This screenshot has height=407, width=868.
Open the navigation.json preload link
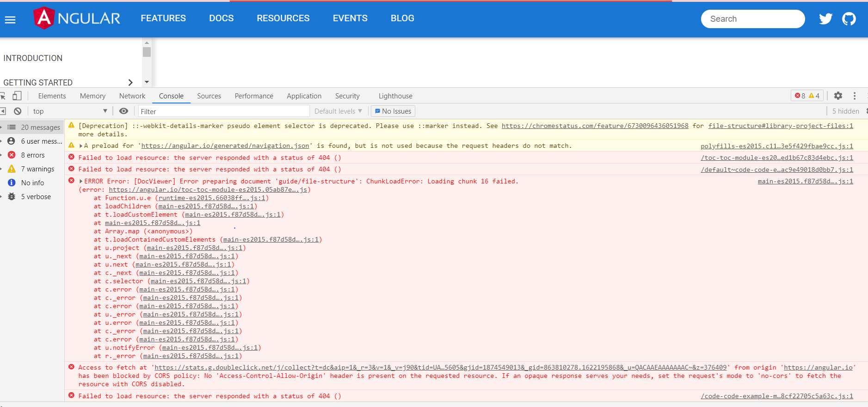225,146
